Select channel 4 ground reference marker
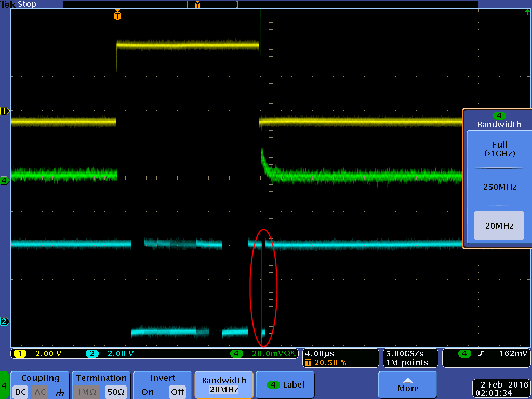Image resolution: width=532 pixels, height=399 pixels. (4, 180)
